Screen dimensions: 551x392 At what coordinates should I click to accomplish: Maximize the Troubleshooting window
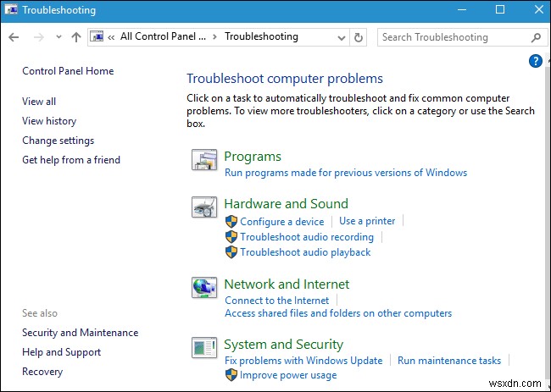pos(500,10)
